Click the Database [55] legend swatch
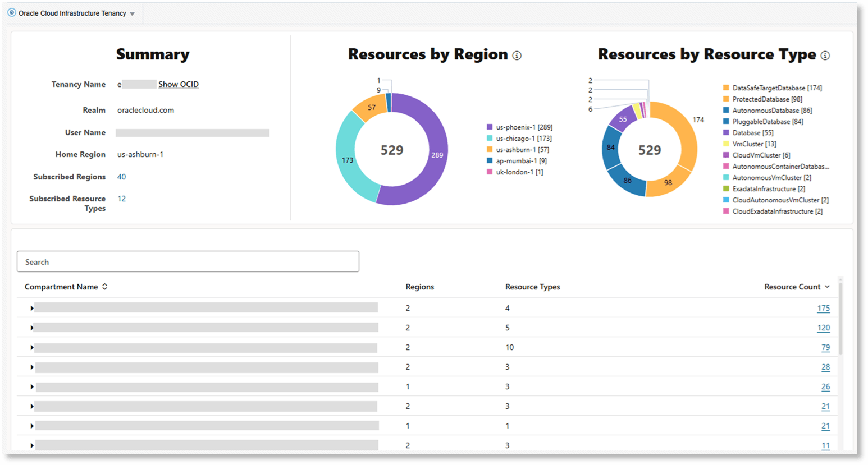Screen dimensions: 868x465 pos(726,133)
